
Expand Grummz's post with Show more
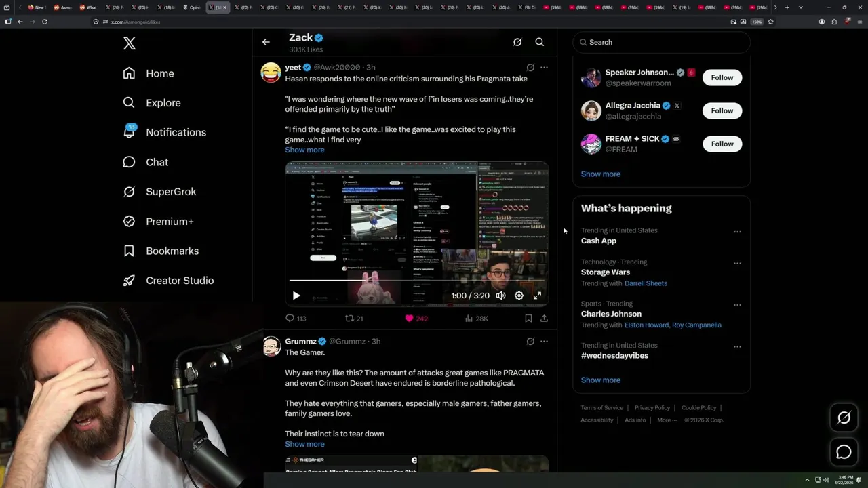point(304,444)
